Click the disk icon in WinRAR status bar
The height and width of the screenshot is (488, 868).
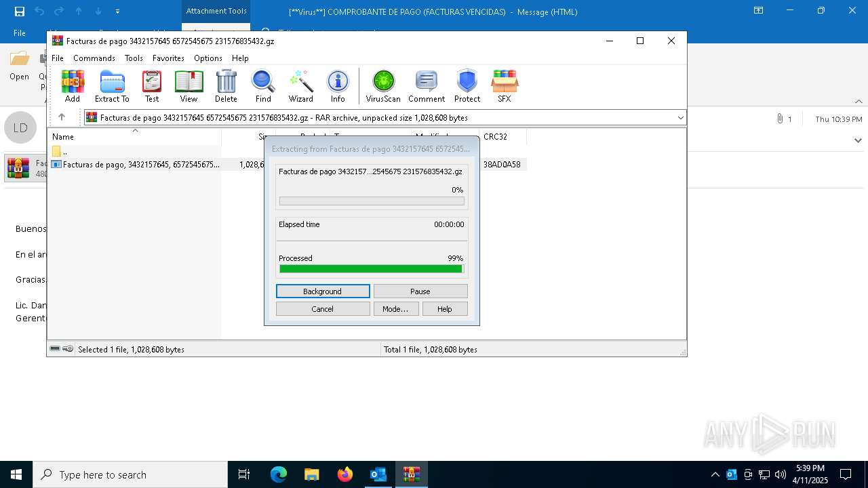[x=55, y=349]
